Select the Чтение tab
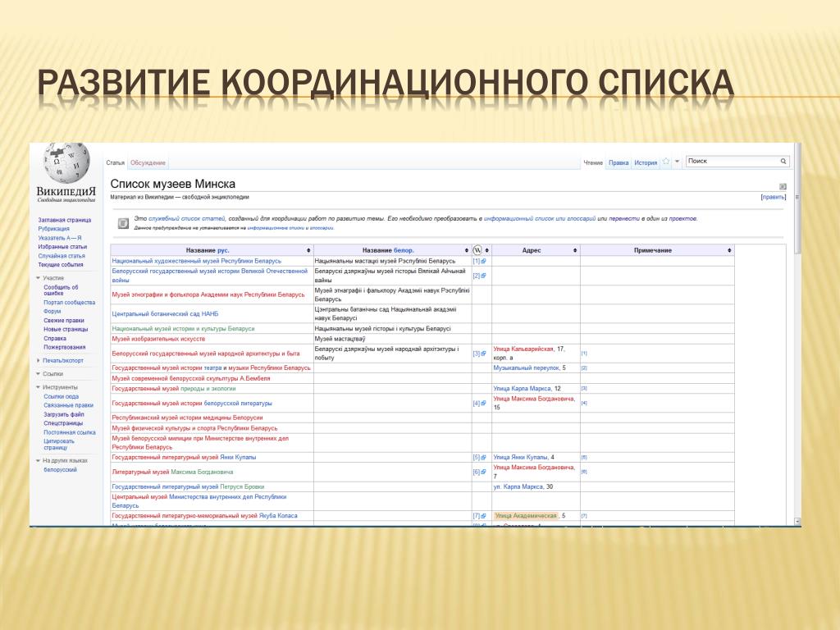Screen dimensions: 840x630 [x=593, y=163]
